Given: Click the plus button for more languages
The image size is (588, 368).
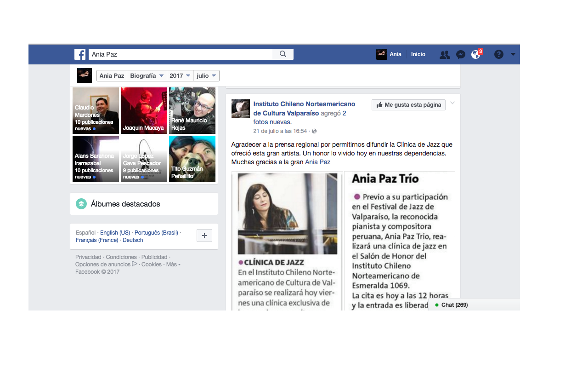Looking at the screenshot, I should point(204,236).
